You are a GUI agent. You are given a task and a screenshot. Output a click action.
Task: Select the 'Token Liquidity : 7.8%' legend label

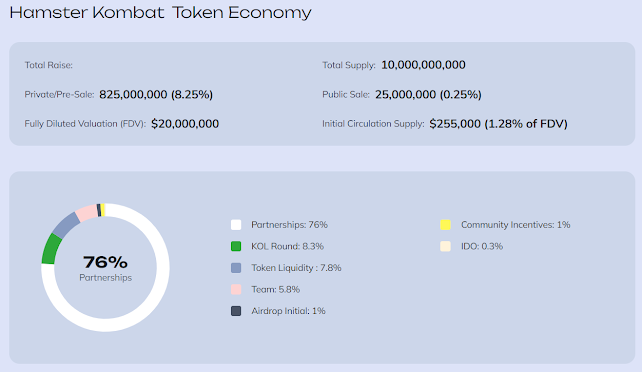pos(296,268)
